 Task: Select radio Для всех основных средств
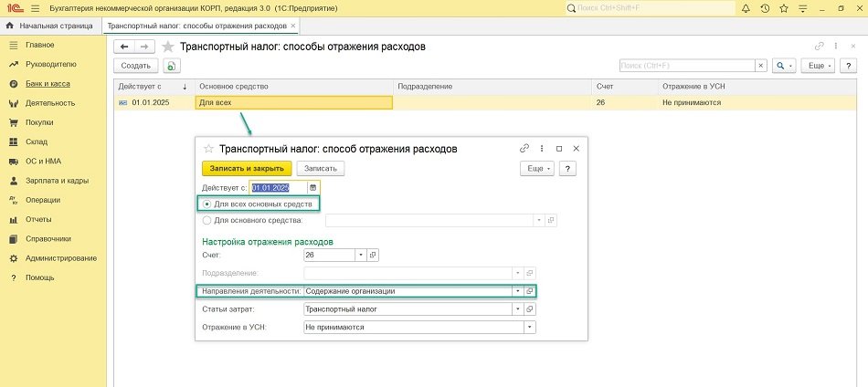(206, 204)
